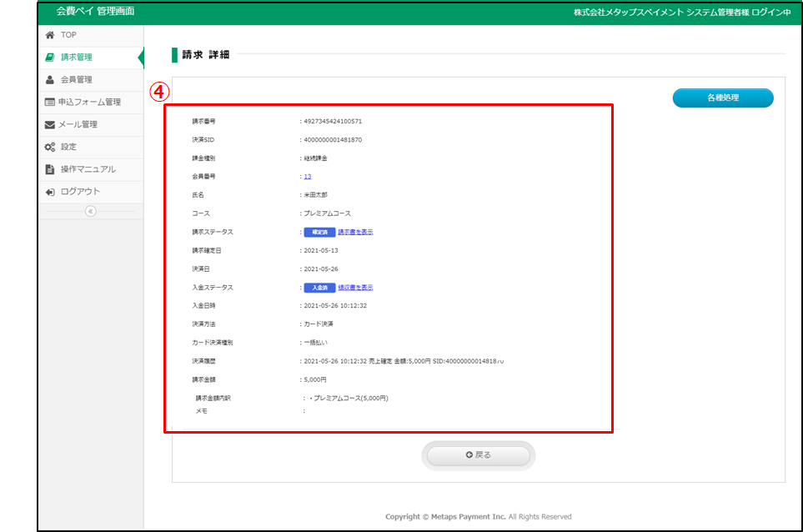Viewport: 803px width, 532px height.
Task: Open メール管理 in the sidebar
Action: click(91, 124)
